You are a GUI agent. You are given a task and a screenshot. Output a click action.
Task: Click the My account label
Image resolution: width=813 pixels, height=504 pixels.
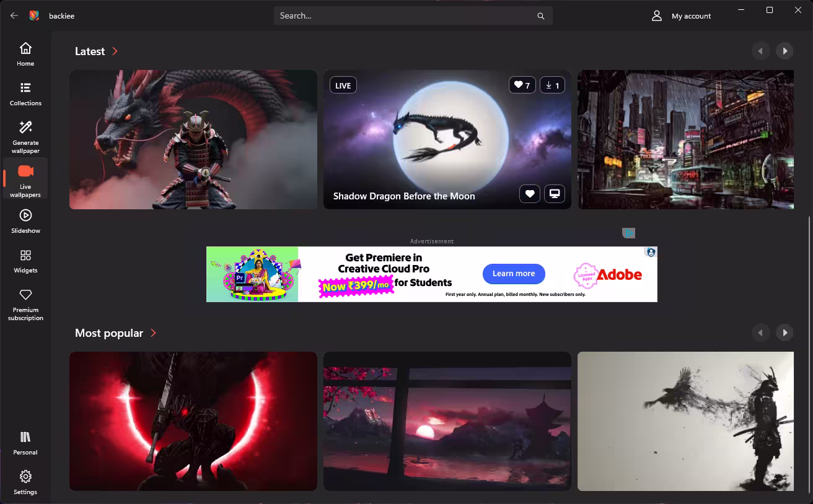coord(692,16)
